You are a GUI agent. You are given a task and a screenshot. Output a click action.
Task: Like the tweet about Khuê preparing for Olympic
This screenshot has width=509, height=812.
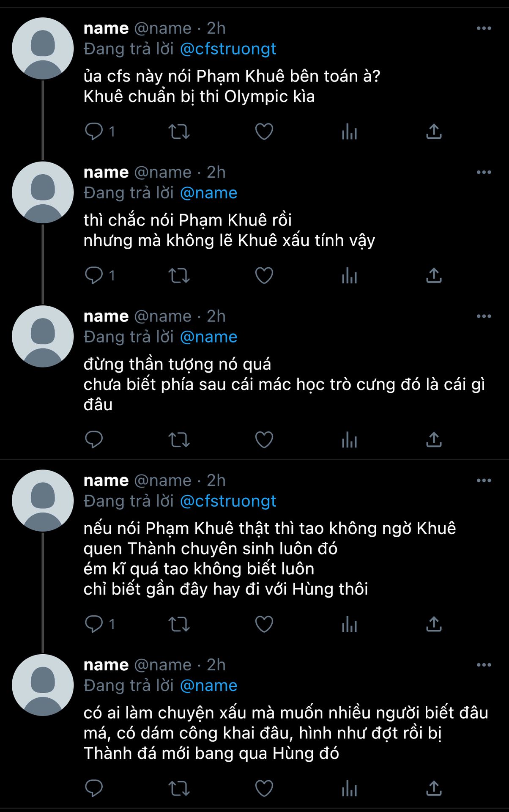[x=264, y=132]
